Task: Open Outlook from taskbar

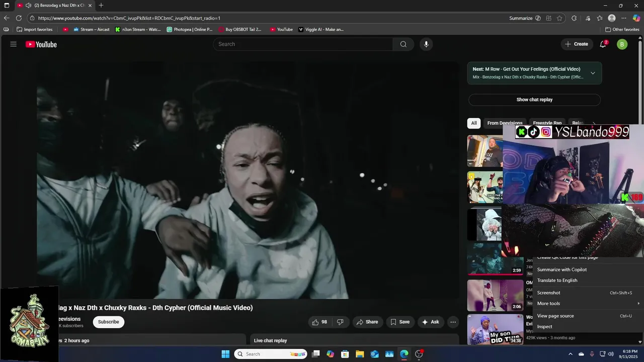Action: [x=374, y=354]
